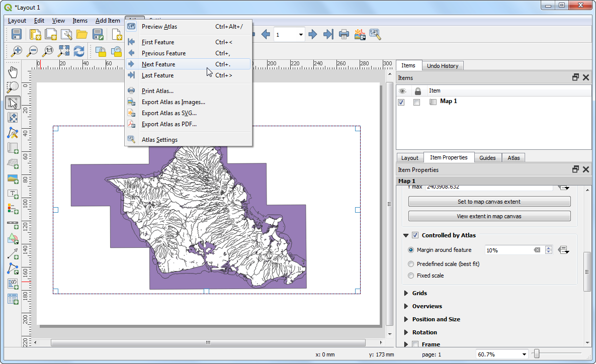
Task: Choose Export Atlas as PDF menu entry
Action: coord(169,124)
